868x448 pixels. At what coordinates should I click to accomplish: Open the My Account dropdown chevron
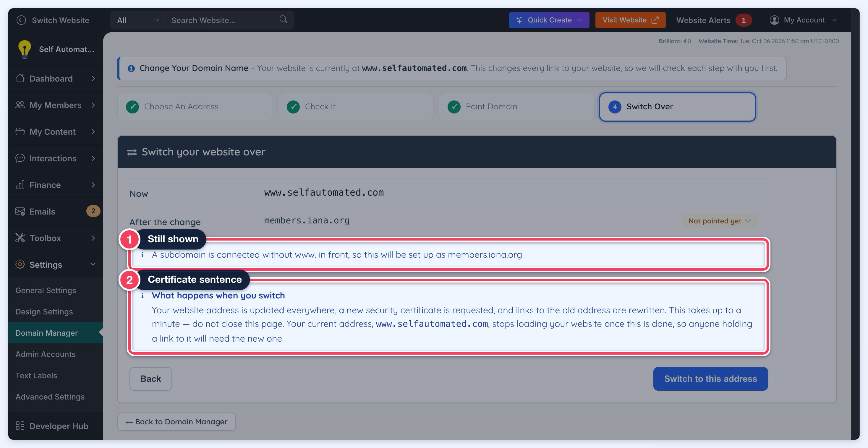pos(834,20)
